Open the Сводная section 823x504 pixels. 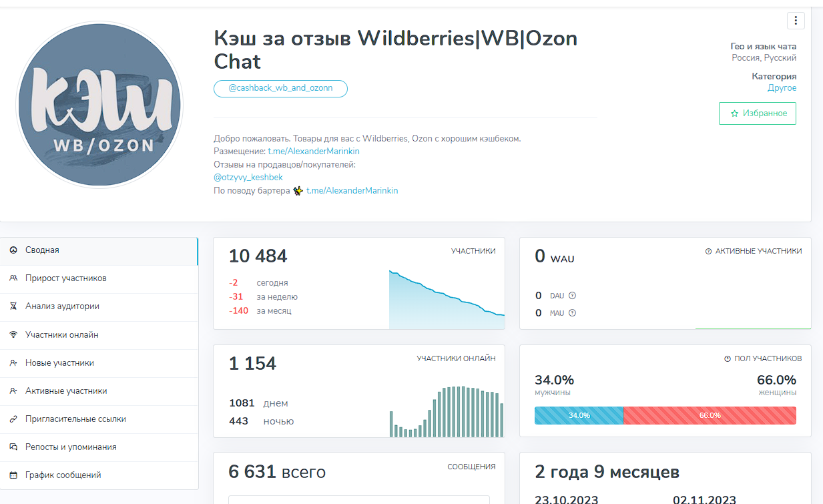99,250
